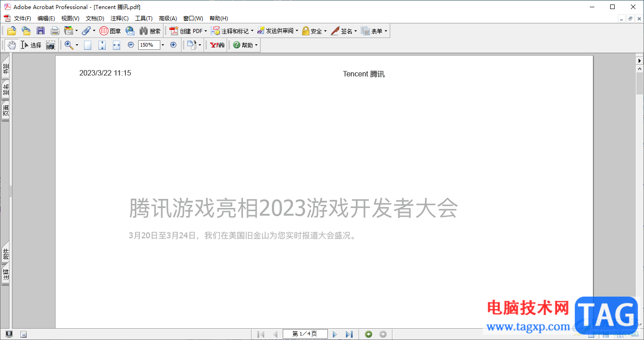644x340 pixels.
Task: Click the Open file folder icon
Action: (x=12, y=31)
